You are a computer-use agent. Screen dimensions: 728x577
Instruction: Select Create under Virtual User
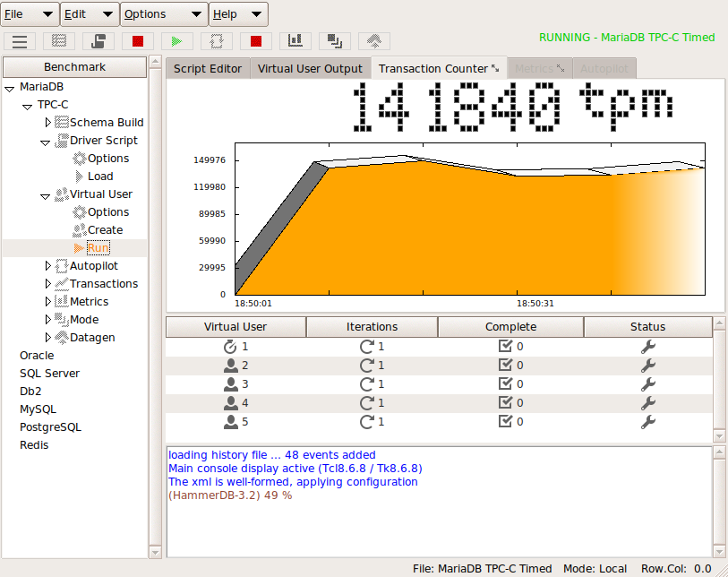[105, 230]
